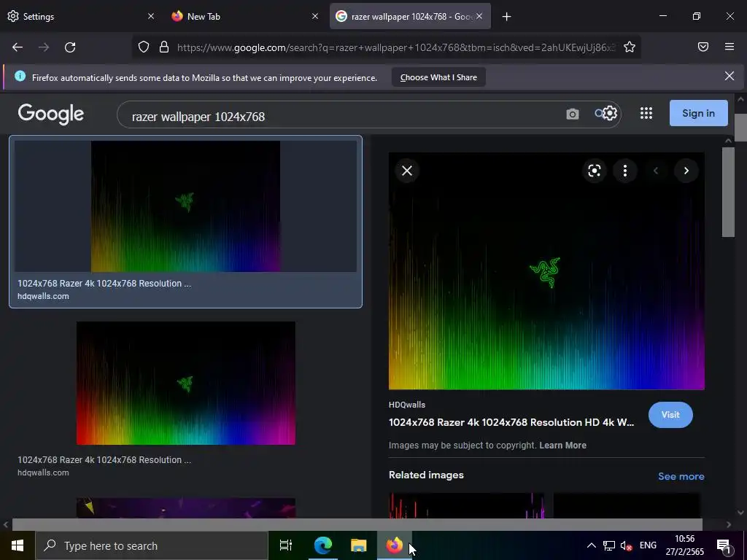The image size is (747, 560).
Task: Search by image using camera icon
Action: coord(572,114)
